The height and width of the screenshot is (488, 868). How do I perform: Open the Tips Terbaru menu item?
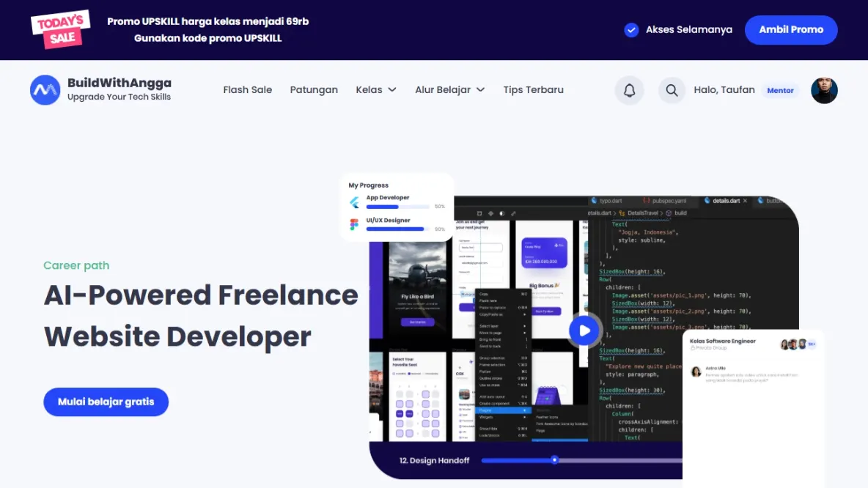pos(533,89)
